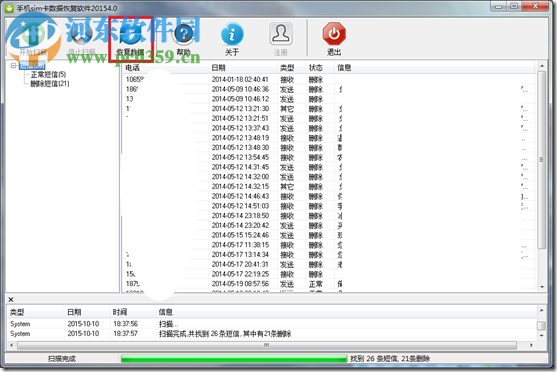Click the log panel scrollbar down arrow
Screen dimensions: 557x372
pyautogui.click(x=541, y=335)
